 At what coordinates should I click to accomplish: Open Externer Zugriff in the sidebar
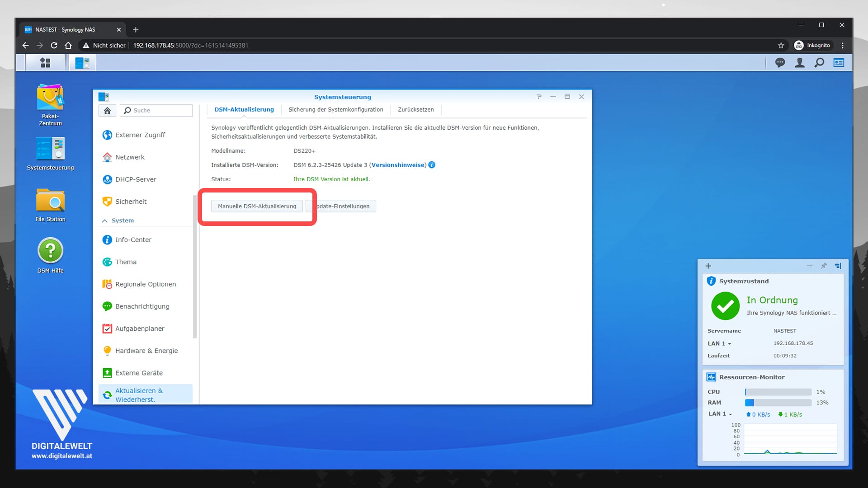[x=146, y=135]
